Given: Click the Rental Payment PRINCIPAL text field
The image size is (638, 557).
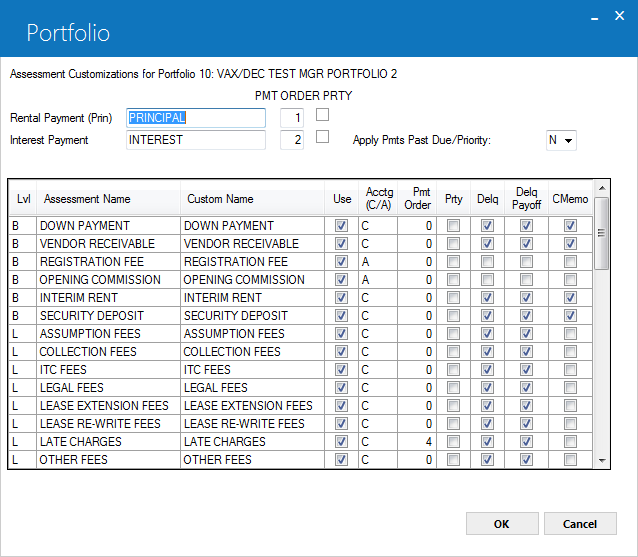Looking at the screenshot, I should click(196, 118).
